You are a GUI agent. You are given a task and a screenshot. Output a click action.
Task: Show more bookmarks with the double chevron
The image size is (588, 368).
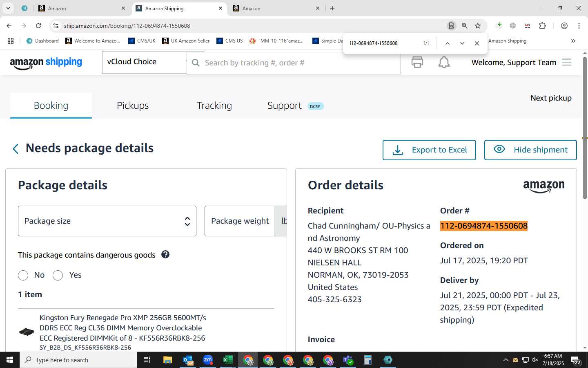pos(573,41)
